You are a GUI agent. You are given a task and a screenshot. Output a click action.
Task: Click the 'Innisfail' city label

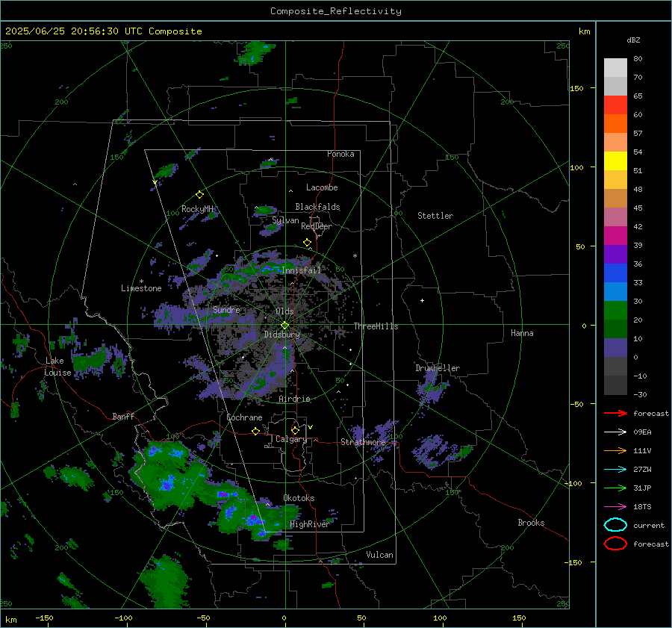301,270
